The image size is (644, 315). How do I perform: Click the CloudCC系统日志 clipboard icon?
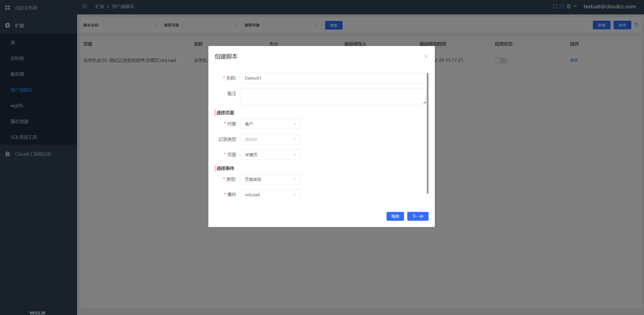click(x=7, y=154)
